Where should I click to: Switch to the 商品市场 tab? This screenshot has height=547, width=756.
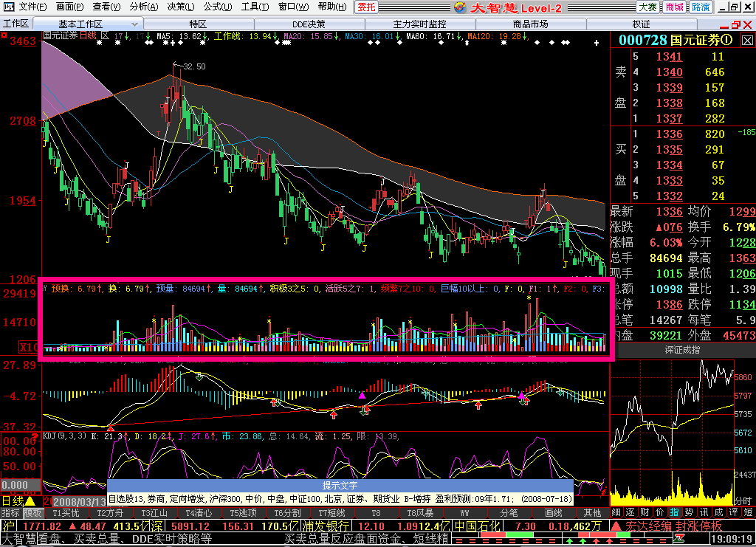coord(530,24)
